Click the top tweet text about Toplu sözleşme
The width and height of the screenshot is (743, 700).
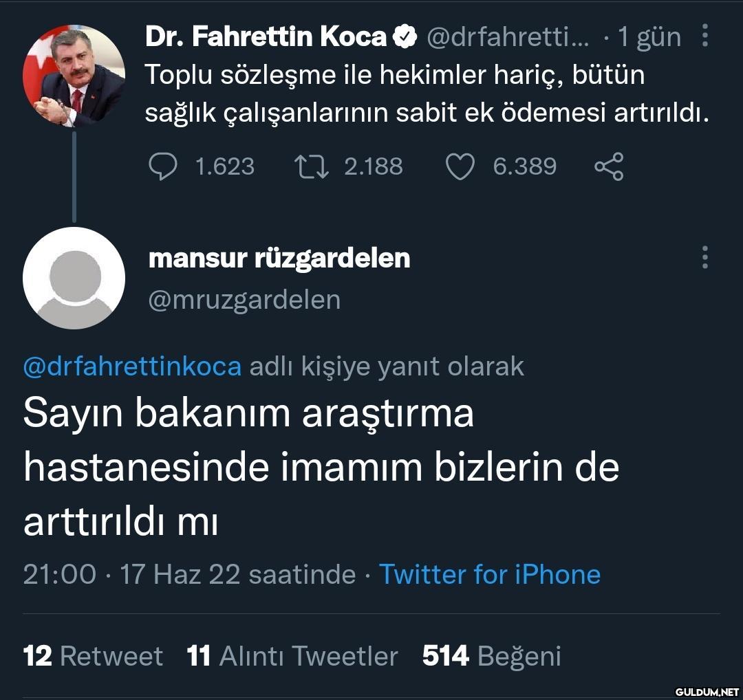click(x=427, y=94)
